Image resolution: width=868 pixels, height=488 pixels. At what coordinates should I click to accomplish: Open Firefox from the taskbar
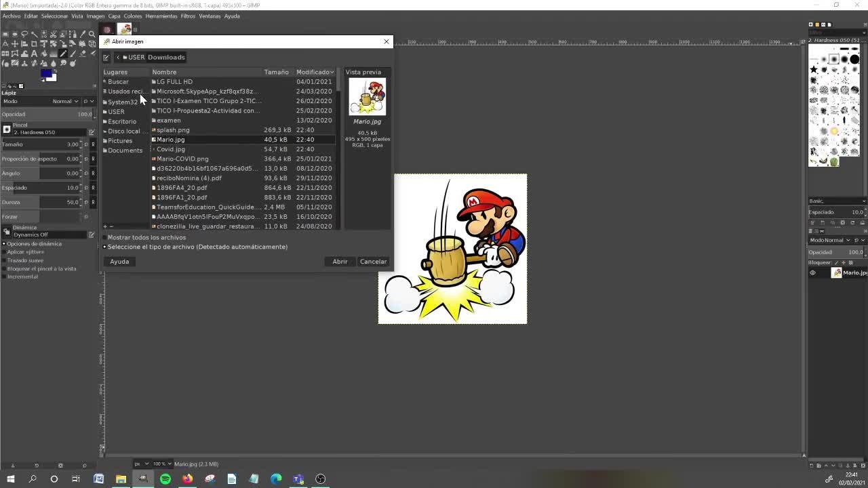[x=187, y=479]
